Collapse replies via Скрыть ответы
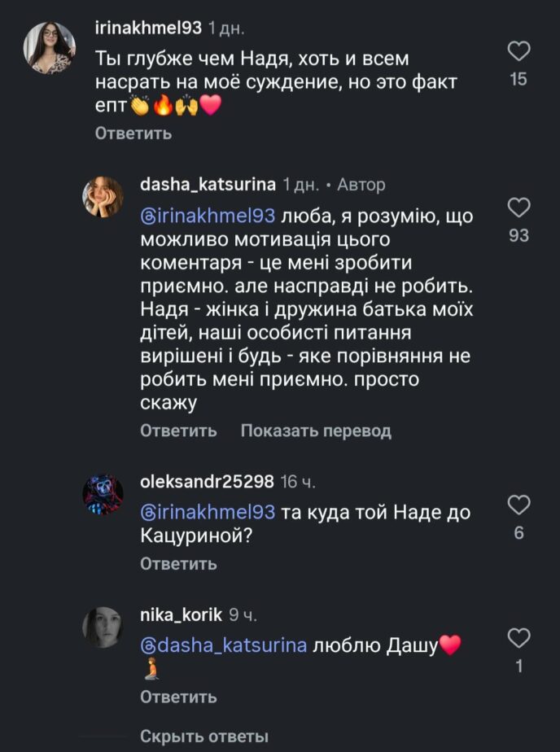 (x=204, y=737)
